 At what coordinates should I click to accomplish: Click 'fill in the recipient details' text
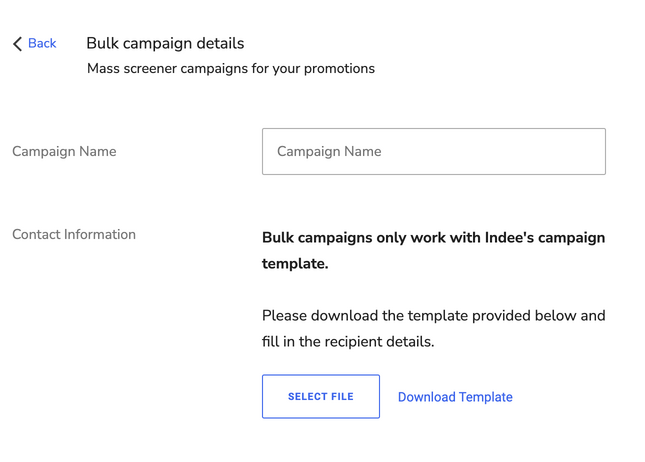(x=347, y=342)
